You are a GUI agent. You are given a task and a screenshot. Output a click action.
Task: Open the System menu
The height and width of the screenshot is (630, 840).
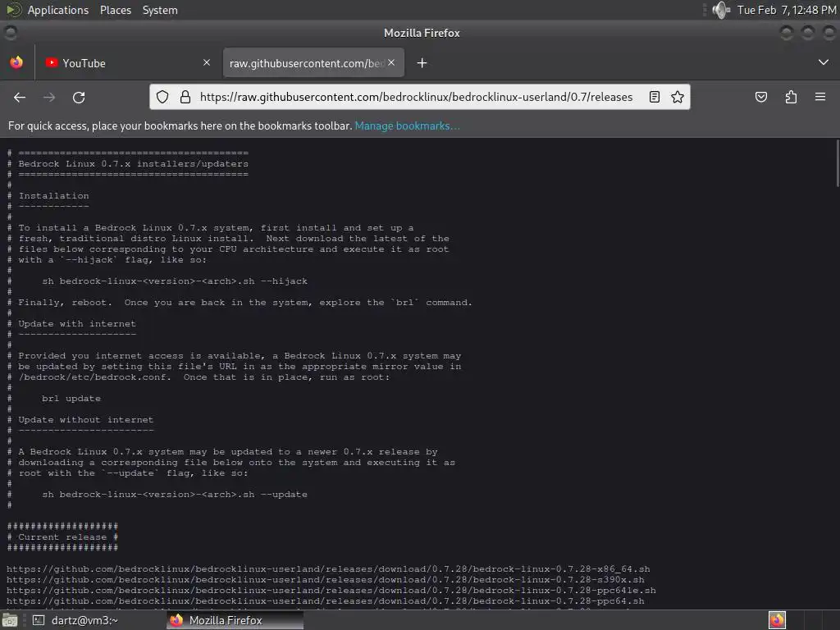[x=160, y=10]
